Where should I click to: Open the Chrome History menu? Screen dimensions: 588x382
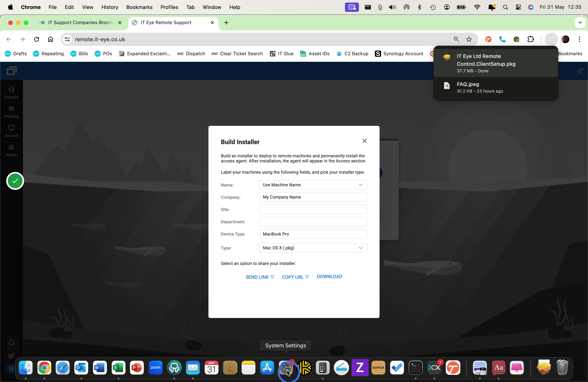pyautogui.click(x=110, y=7)
